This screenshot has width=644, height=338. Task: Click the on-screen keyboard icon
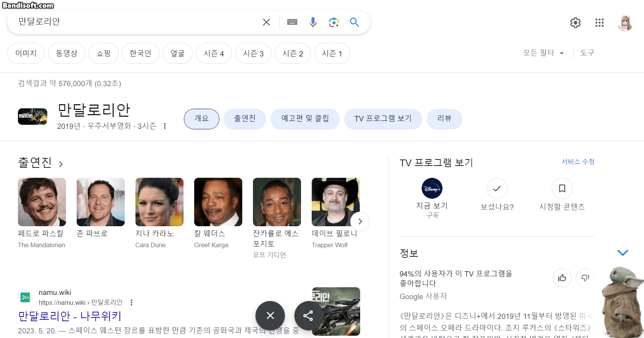pos(292,22)
